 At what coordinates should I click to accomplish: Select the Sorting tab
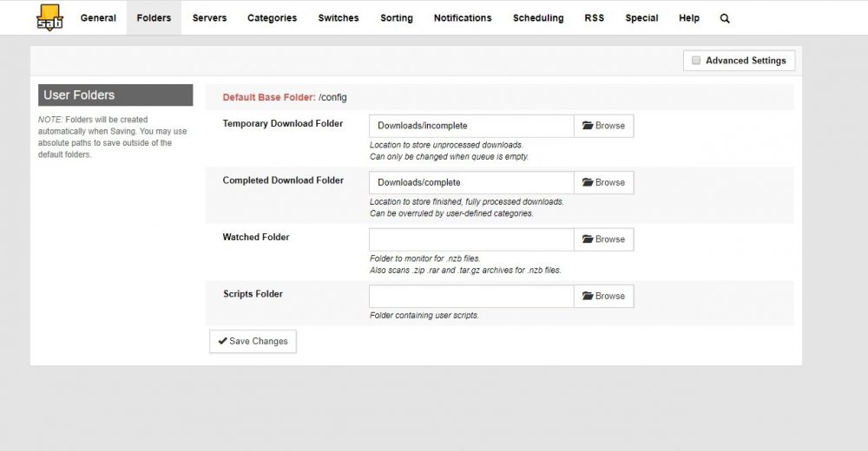[x=397, y=17]
